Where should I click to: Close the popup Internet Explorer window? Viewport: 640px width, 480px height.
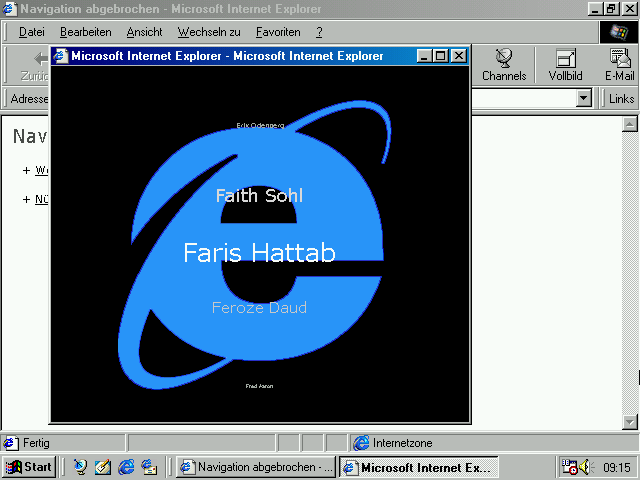point(459,56)
